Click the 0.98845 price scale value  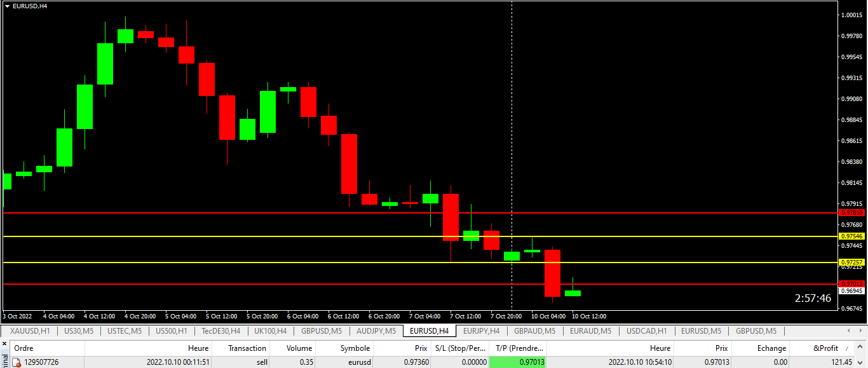point(851,119)
